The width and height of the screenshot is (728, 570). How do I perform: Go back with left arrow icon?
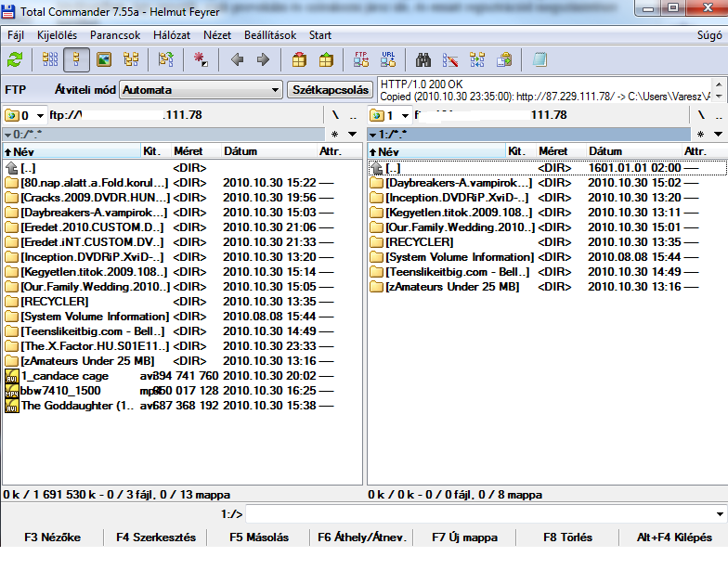pos(238,59)
